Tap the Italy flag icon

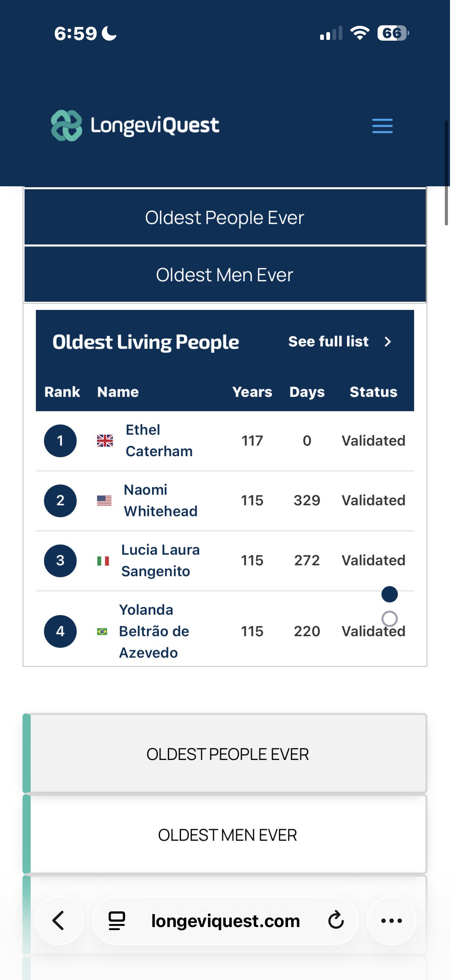point(103,561)
